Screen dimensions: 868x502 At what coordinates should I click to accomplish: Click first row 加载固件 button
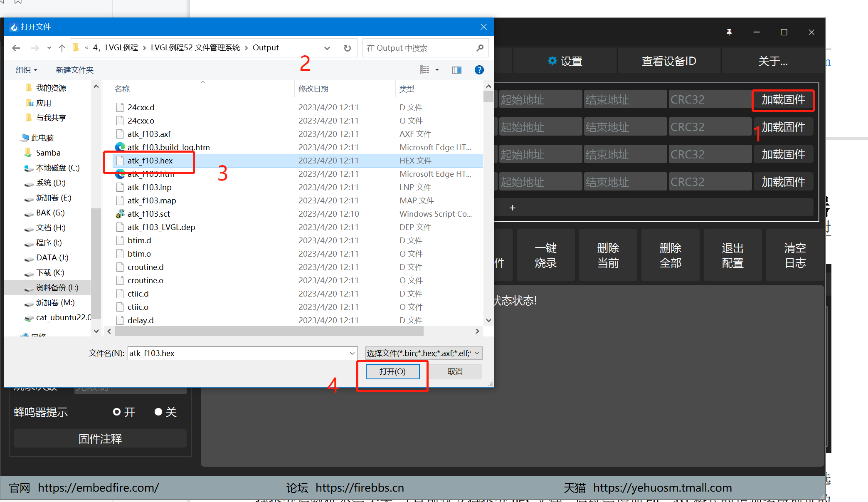[x=783, y=100]
